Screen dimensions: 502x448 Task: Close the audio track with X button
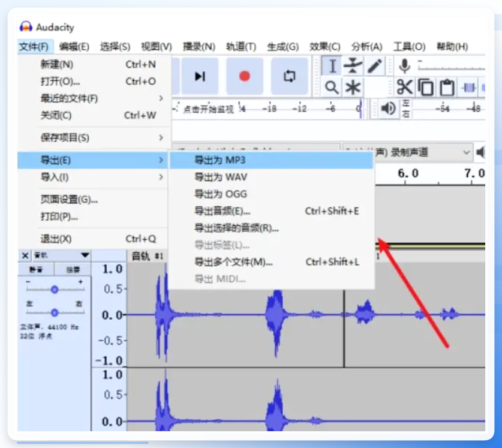click(x=25, y=255)
